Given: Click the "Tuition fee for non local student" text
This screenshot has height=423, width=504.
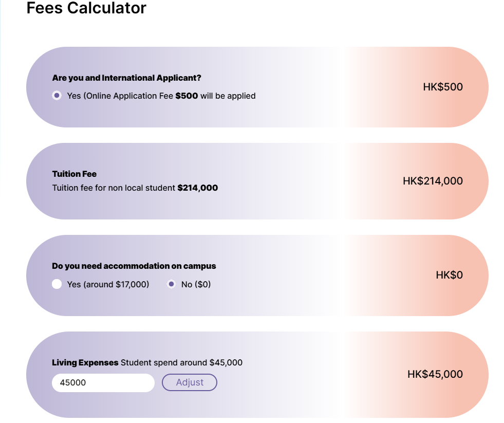Looking at the screenshot, I should pyautogui.click(x=114, y=188).
